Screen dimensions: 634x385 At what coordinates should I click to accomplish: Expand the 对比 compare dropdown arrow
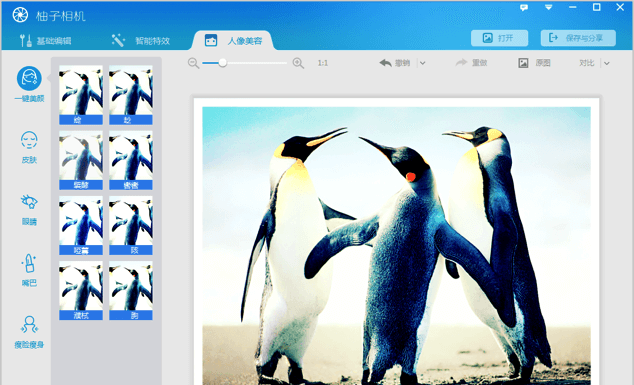(607, 63)
